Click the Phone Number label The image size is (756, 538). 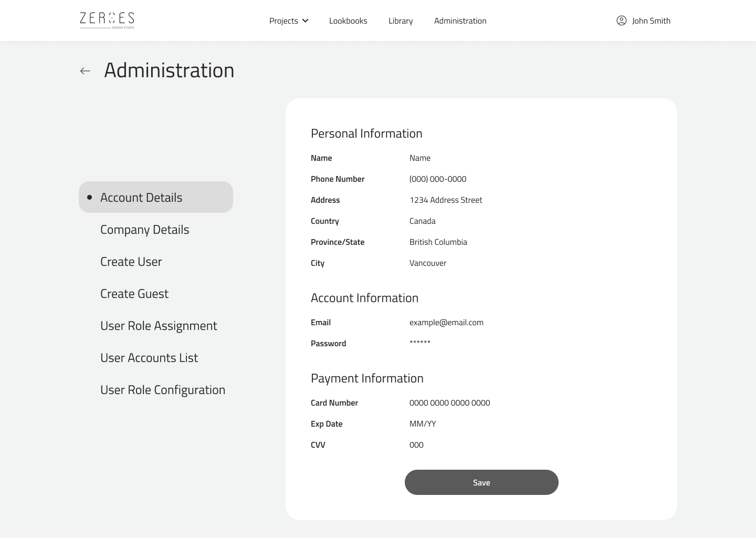[338, 179]
